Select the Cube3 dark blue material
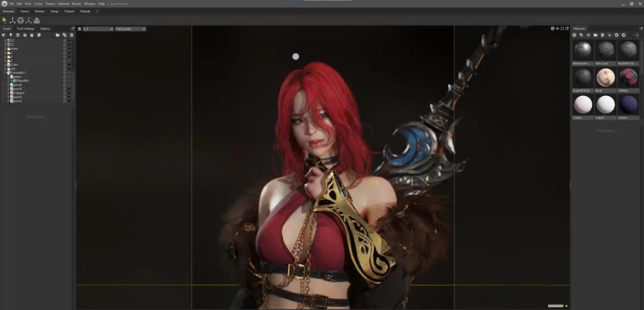 (628, 105)
